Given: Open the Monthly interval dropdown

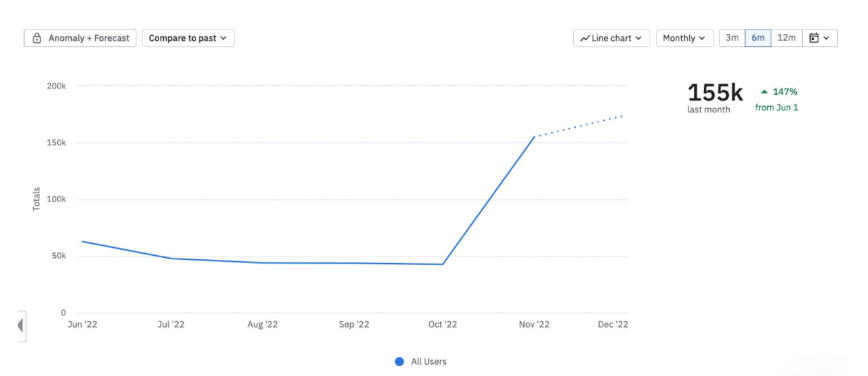Looking at the screenshot, I should point(684,38).
